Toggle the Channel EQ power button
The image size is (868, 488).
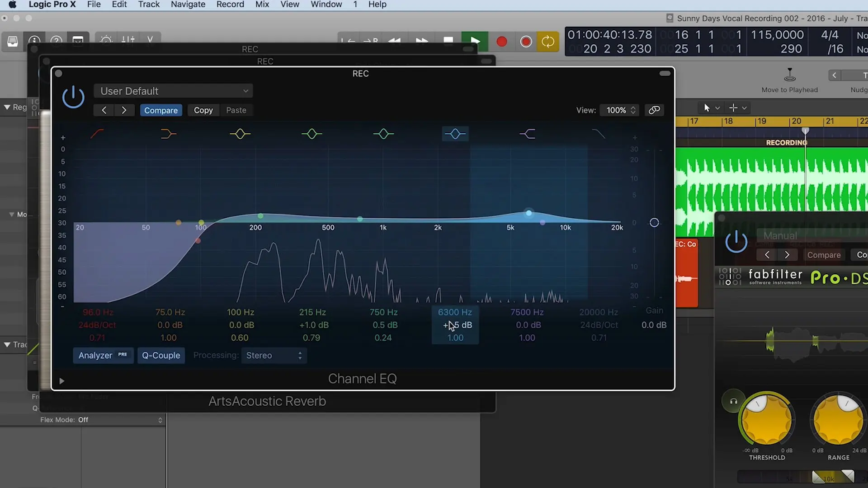(x=73, y=97)
